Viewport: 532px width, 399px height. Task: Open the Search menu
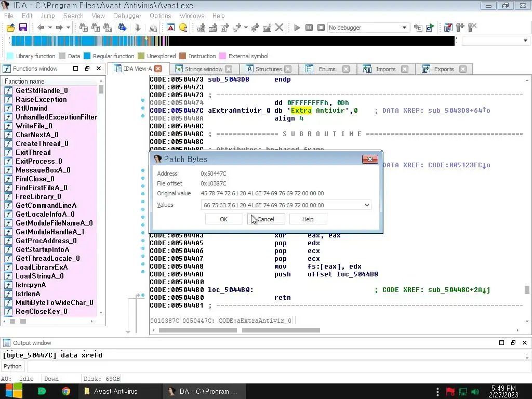73,16
